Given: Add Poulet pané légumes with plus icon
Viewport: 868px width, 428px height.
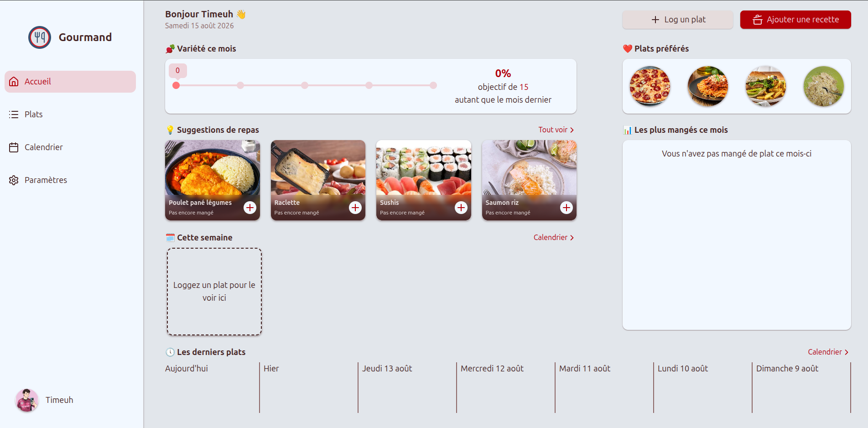Looking at the screenshot, I should (x=250, y=208).
